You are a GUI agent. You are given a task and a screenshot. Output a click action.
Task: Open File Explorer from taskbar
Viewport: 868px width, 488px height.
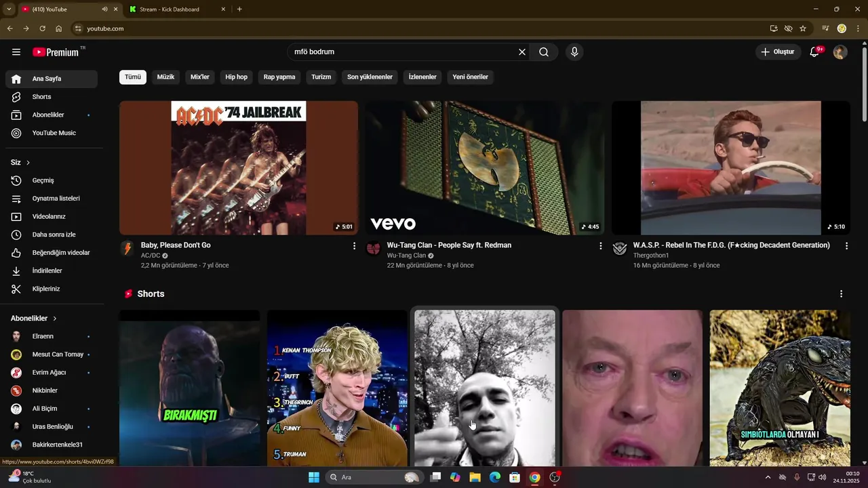pyautogui.click(x=475, y=477)
